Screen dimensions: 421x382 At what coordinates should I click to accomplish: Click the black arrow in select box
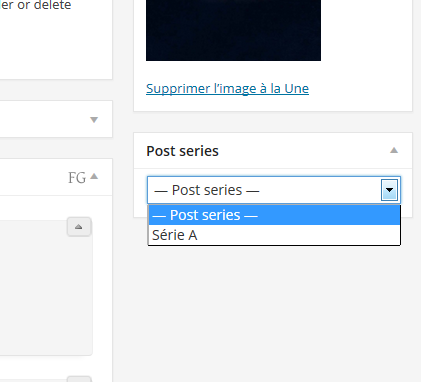[389, 190]
